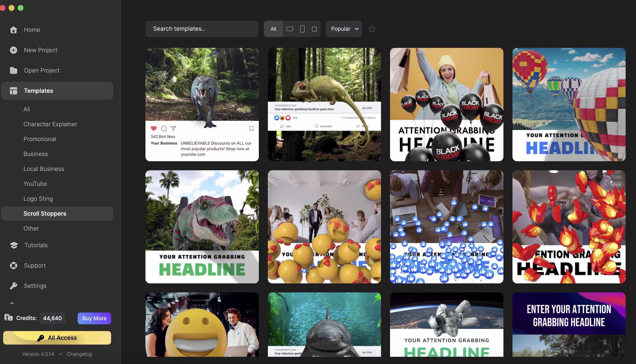Select the landscape aspect ratio filter
This screenshot has width=636, height=364.
(290, 29)
